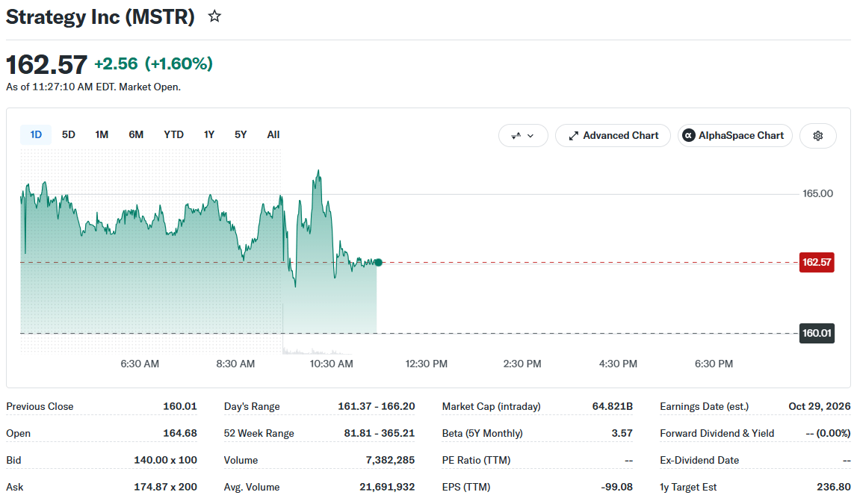
Task: Click the Ask value 174.87 x 200
Action: (x=166, y=487)
